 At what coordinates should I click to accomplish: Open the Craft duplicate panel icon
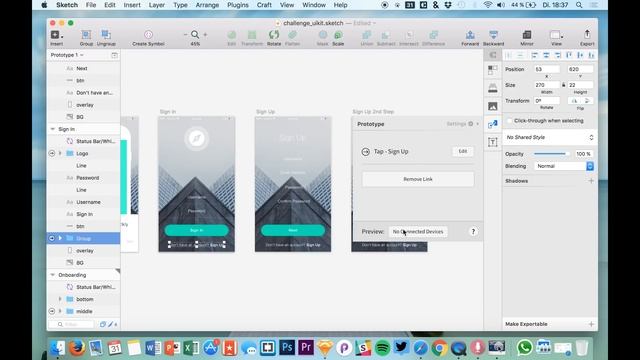coord(493,70)
